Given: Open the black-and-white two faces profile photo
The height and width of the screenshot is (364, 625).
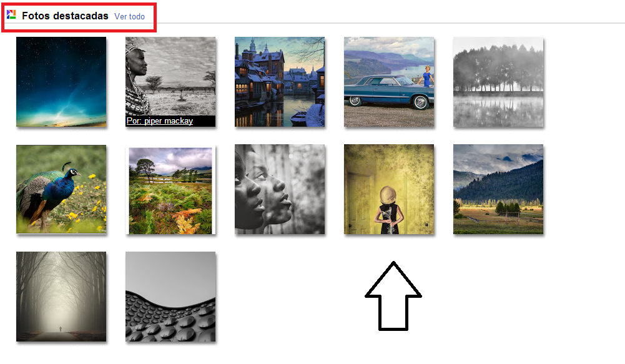Looking at the screenshot, I should click(280, 189).
